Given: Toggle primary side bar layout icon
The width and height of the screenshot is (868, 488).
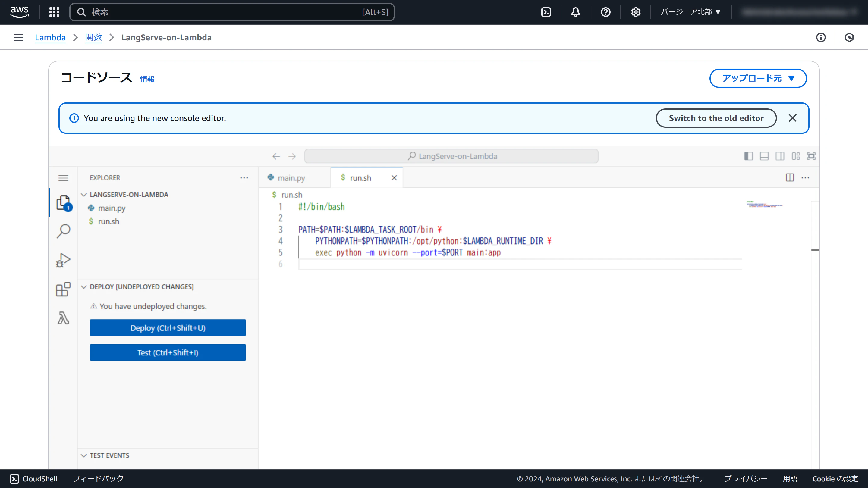Looking at the screenshot, I should coord(748,156).
